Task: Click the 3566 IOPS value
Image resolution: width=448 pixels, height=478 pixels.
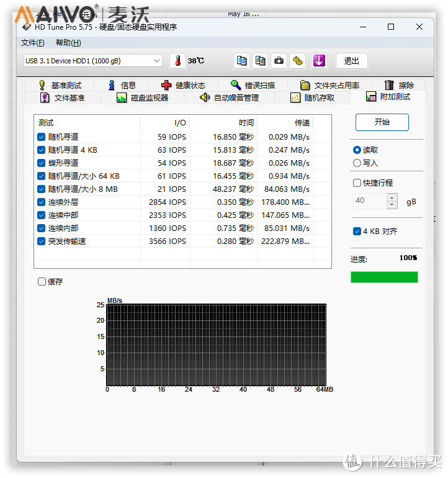Action: click(168, 241)
